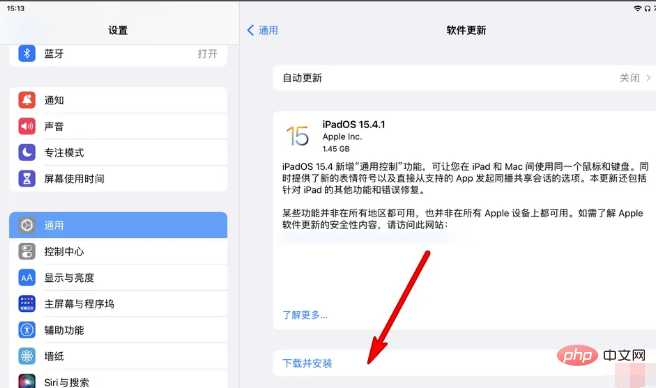This screenshot has width=656, height=388.
Task: Tap the 设置 sidebar title
Action: coord(118,30)
